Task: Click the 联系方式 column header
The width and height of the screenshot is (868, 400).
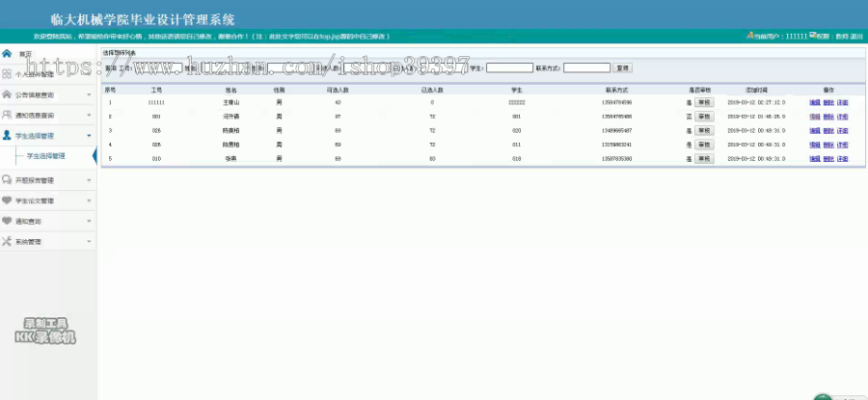Action: (616, 90)
